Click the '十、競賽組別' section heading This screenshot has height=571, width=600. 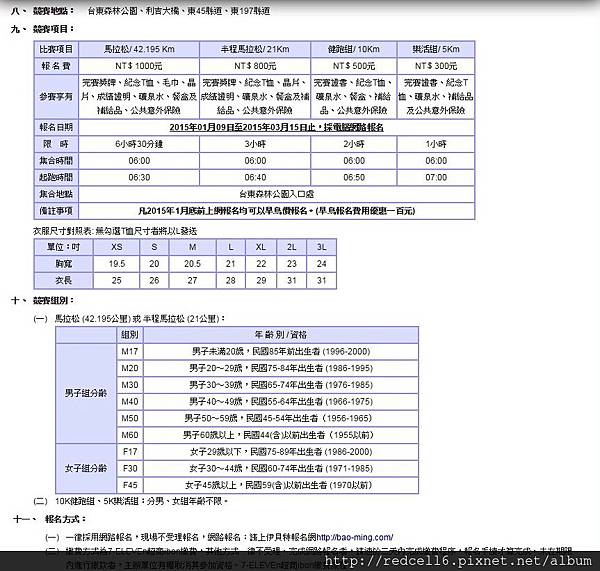click(x=42, y=300)
